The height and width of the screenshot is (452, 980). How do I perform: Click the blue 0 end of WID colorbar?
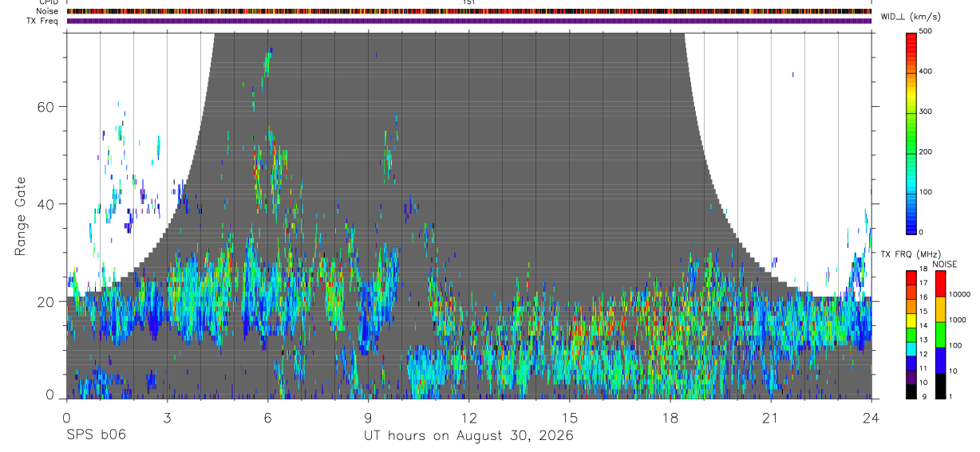[x=911, y=230]
